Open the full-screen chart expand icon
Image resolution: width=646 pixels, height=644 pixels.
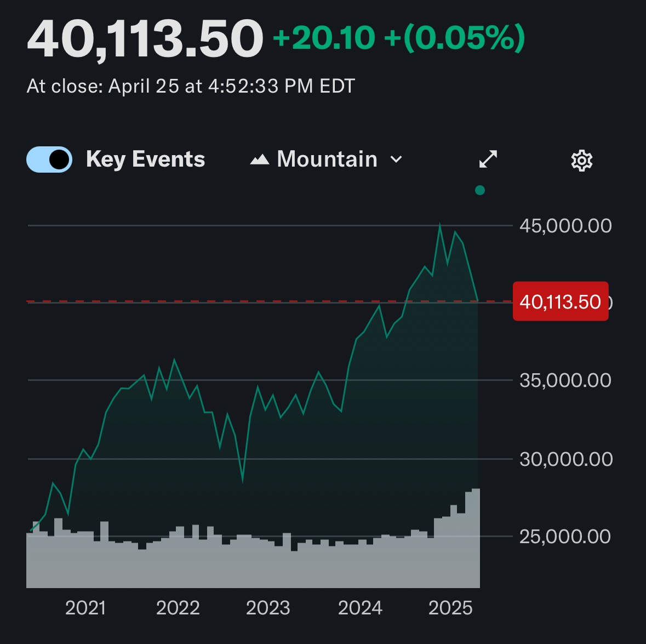coord(488,159)
